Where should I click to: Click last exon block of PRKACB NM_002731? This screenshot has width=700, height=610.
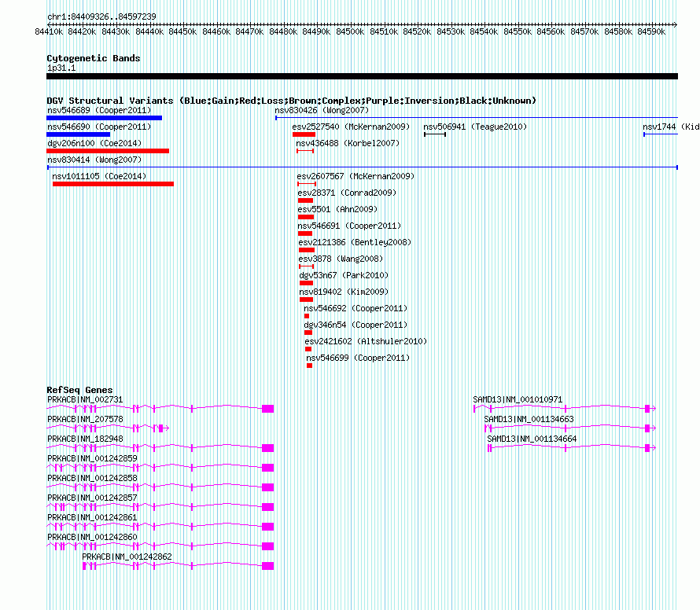pos(268,409)
